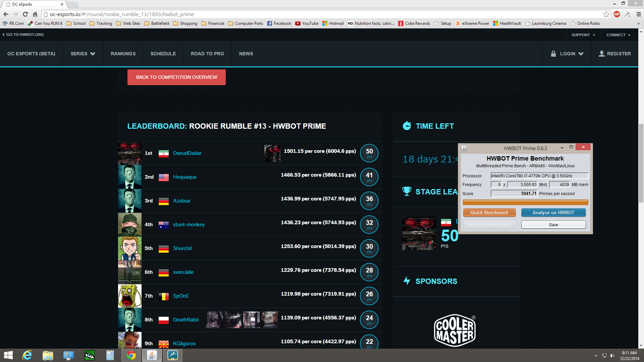Image resolution: width=644 pixels, height=362 pixels.
Task: Open stage leader rig picture
Action: pyautogui.click(x=419, y=233)
